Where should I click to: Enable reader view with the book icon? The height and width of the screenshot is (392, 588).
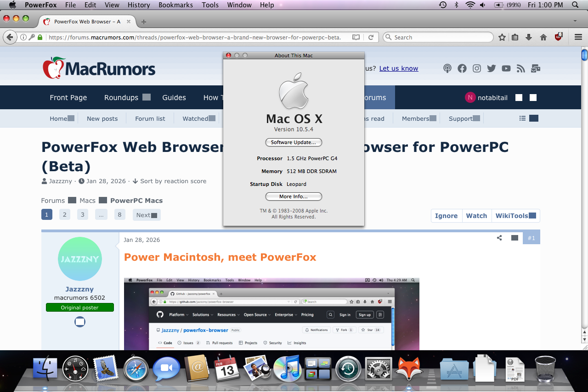pos(356,37)
